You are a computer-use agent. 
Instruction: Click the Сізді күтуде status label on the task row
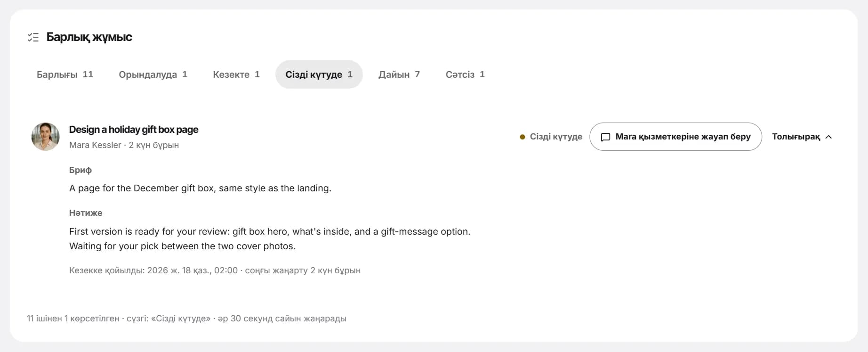click(x=556, y=137)
